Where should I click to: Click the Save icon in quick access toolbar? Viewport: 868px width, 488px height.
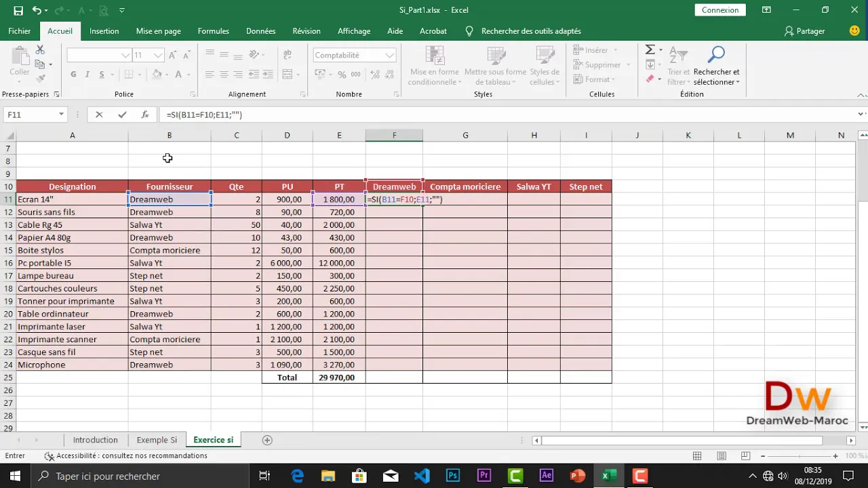[x=18, y=10]
